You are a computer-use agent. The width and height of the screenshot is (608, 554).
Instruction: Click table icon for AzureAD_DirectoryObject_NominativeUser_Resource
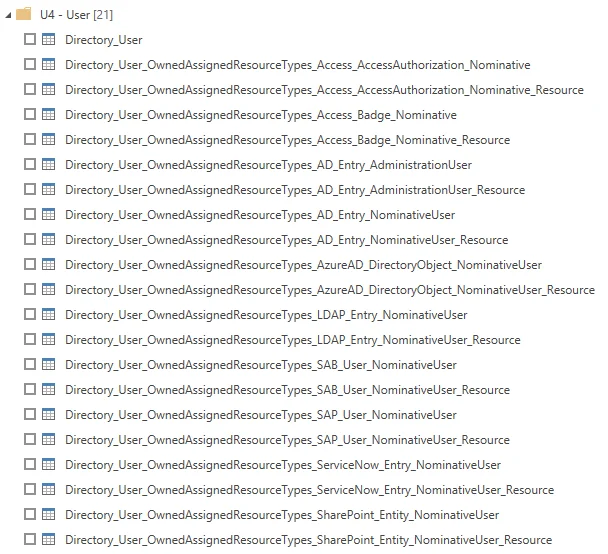pos(49,290)
